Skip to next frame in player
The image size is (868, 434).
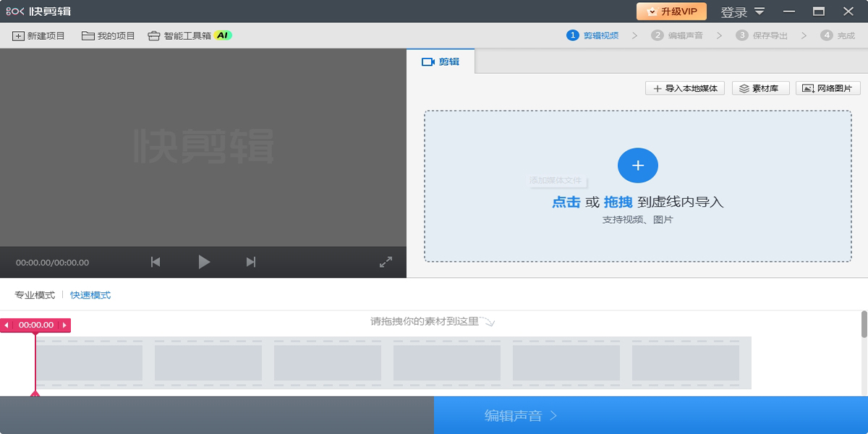(x=251, y=262)
